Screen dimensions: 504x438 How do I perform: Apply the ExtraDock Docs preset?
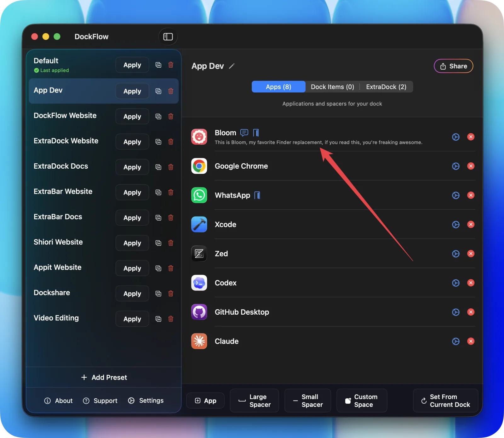pos(132,167)
